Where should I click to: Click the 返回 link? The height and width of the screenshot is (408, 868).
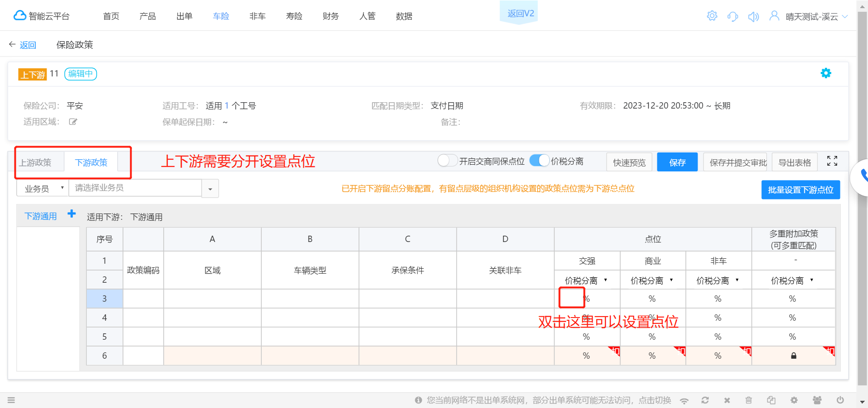(x=28, y=45)
